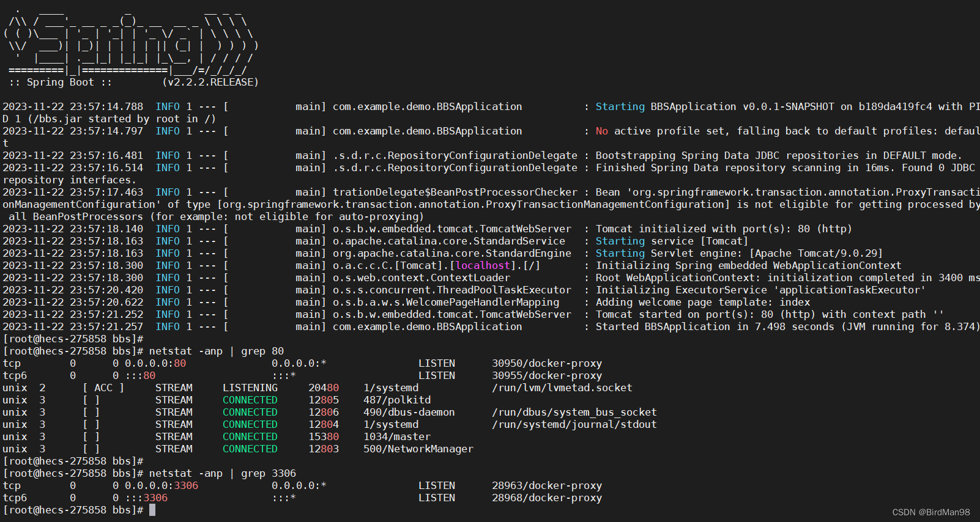Click process entry 28963/docker-proxy

point(547,485)
